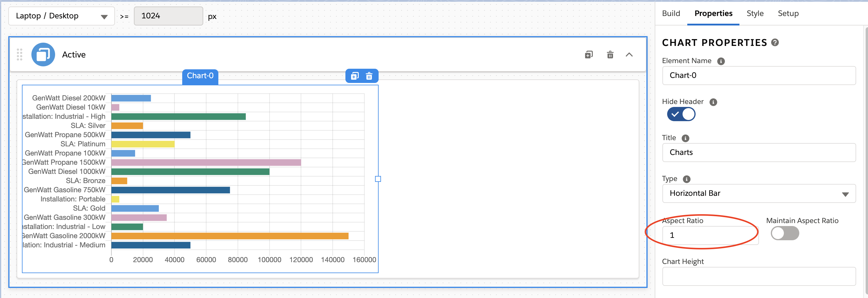The height and width of the screenshot is (298, 868).
Task: Click the SLA: Platinum yellow bar
Action: click(143, 144)
